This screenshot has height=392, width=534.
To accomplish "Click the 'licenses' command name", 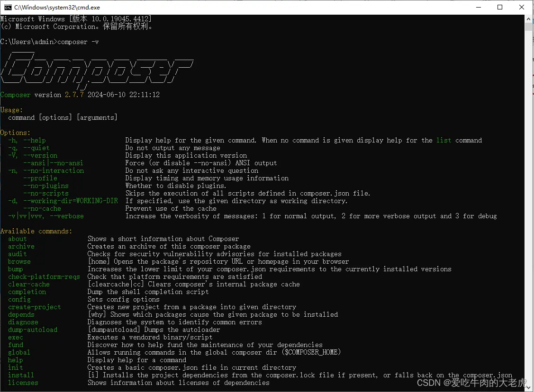I will pyautogui.click(x=23, y=383).
